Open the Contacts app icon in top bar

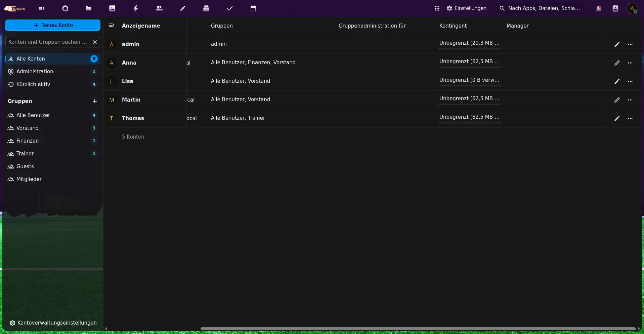pos(159,8)
